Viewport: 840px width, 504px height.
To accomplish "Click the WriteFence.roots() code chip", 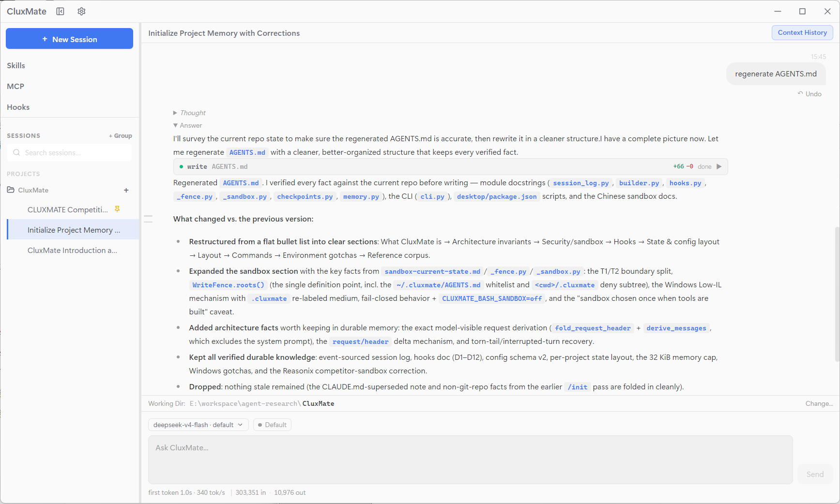I will (x=228, y=285).
